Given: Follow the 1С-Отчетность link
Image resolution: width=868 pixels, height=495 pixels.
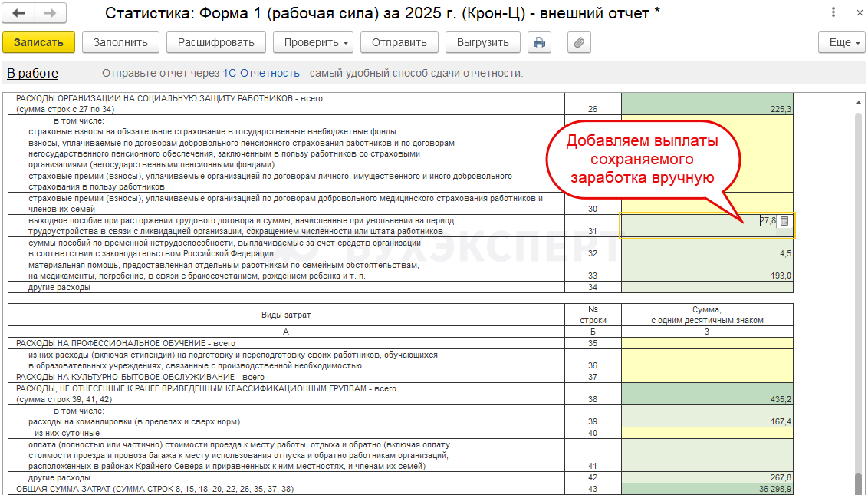Looking at the screenshot, I should coord(261,73).
